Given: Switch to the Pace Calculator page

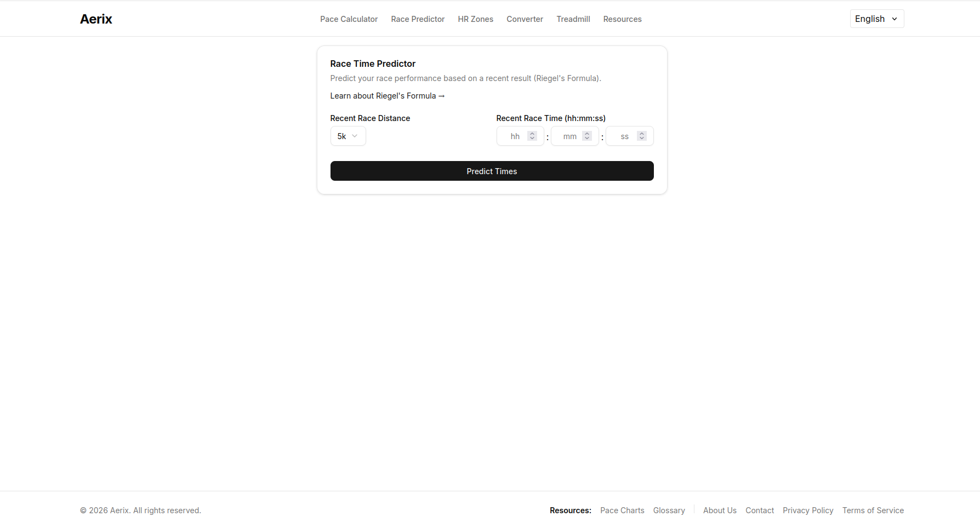Looking at the screenshot, I should pyautogui.click(x=349, y=19).
